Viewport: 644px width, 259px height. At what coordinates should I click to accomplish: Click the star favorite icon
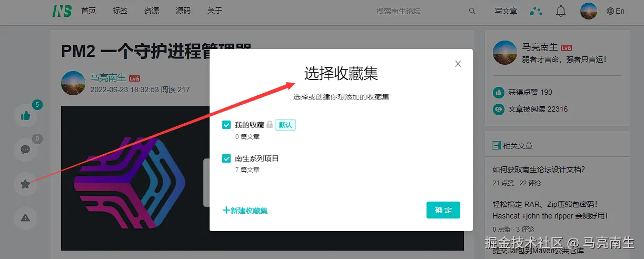point(25,184)
